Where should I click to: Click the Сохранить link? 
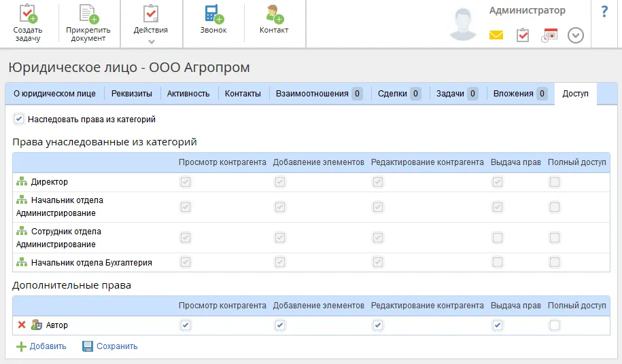point(117,346)
